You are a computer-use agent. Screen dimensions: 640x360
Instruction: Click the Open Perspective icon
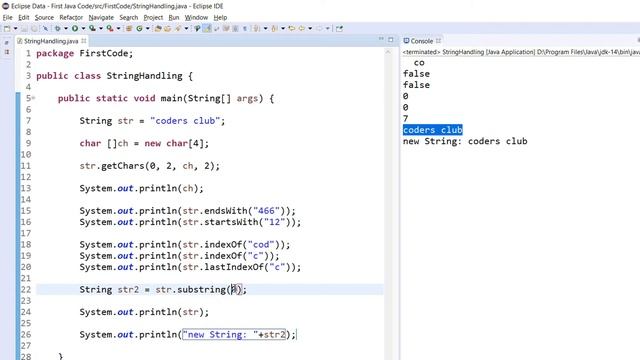[x=339, y=29]
